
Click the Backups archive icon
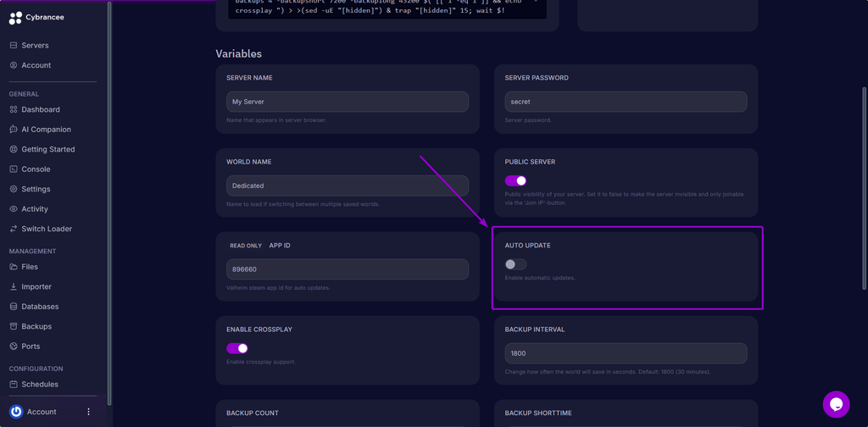[x=14, y=326]
